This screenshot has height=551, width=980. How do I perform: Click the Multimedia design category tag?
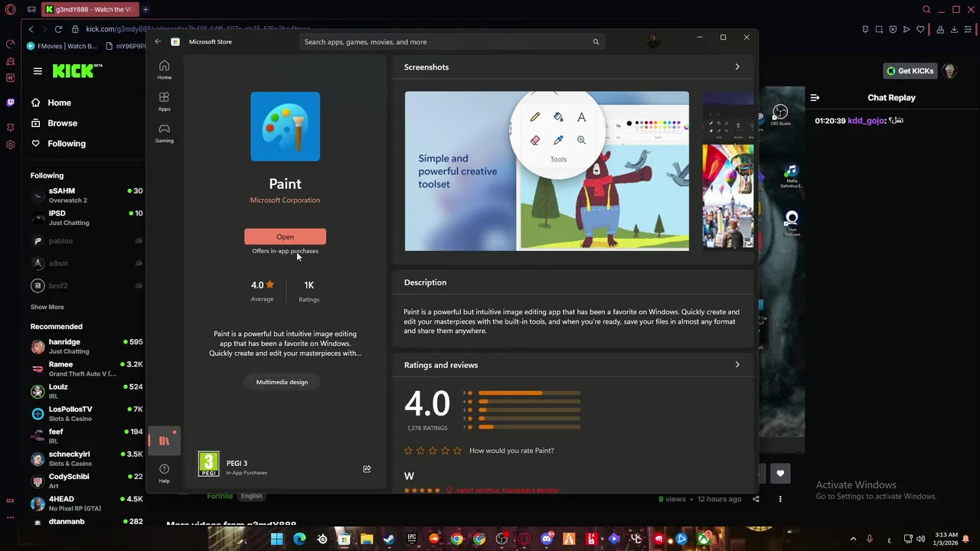tap(282, 382)
